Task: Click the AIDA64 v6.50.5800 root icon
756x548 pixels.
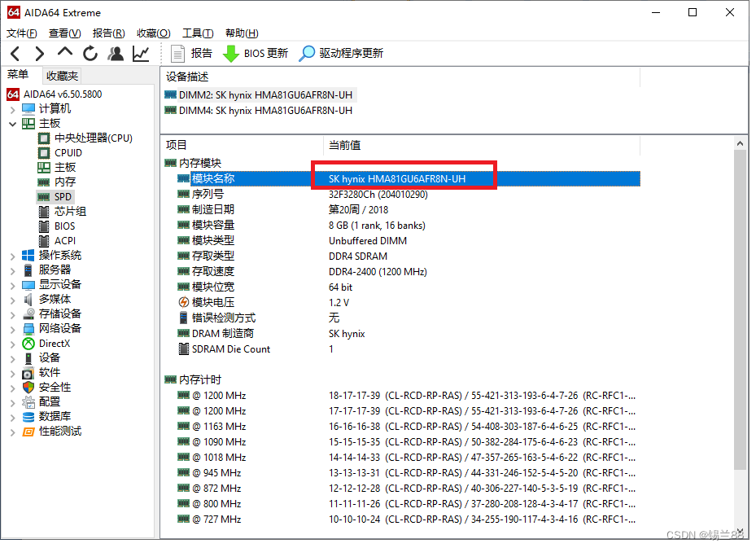Action: click(x=14, y=94)
